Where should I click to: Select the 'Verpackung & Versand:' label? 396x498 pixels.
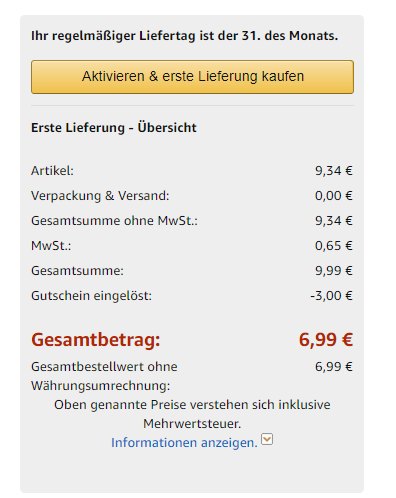tap(100, 196)
